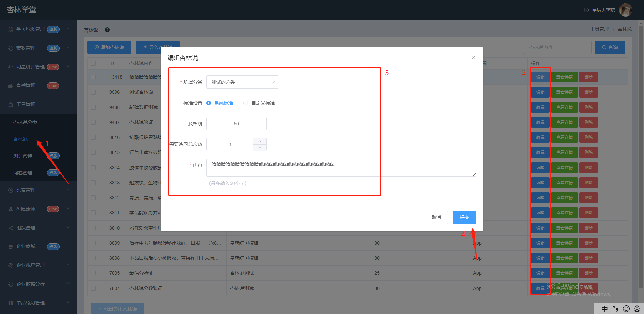
Task: Click the 直播管理 icon in the sidebar
Action: pos(11,86)
